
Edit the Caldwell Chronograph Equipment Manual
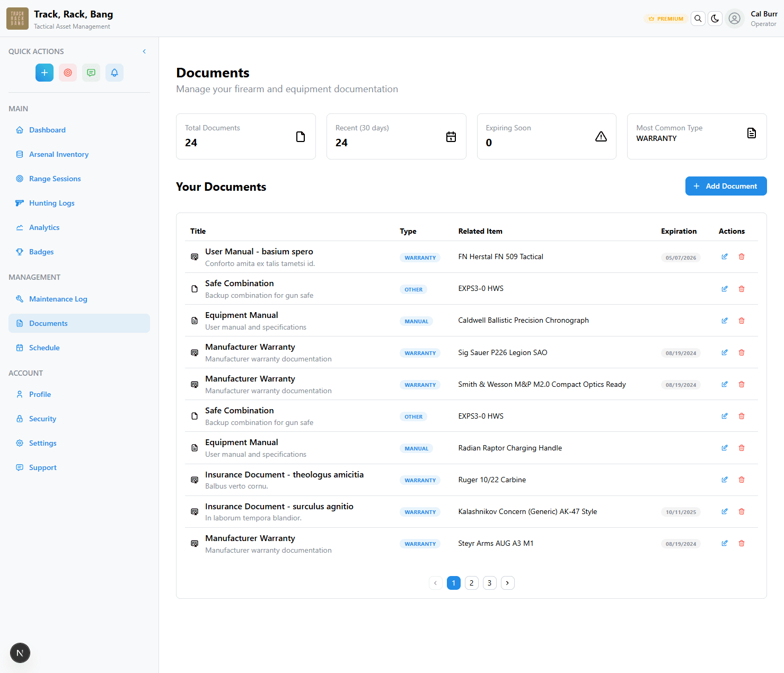coord(725,321)
